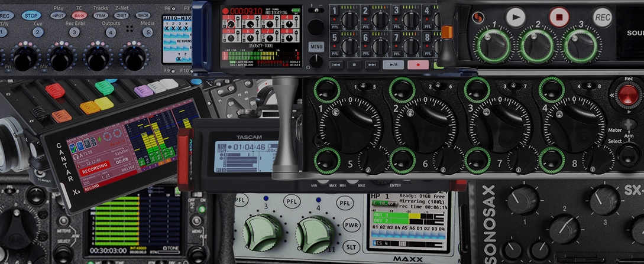Screen dimensions: 644x264
Task: Tap HP 1 on the MAXX display
Action: tap(381, 197)
